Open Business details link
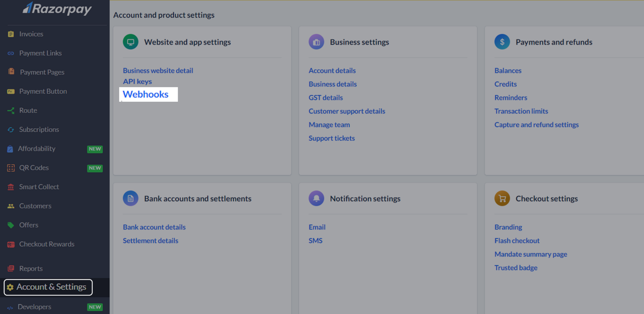 point(333,84)
